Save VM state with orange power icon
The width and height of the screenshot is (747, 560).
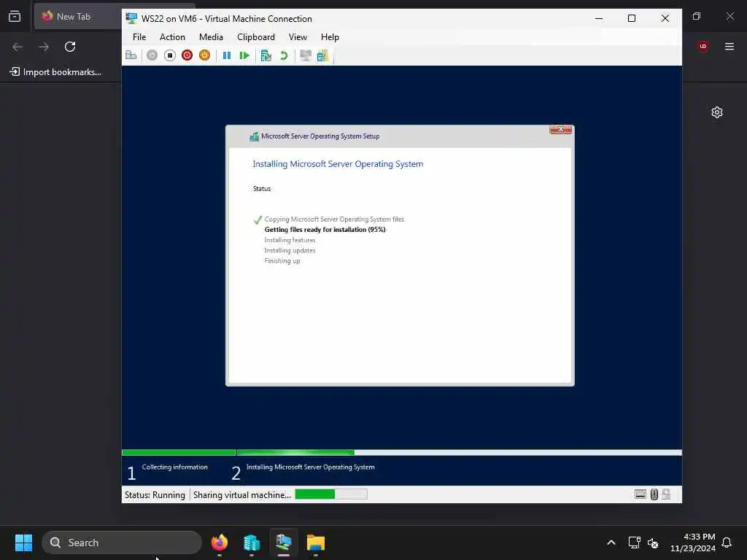click(204, 55)
